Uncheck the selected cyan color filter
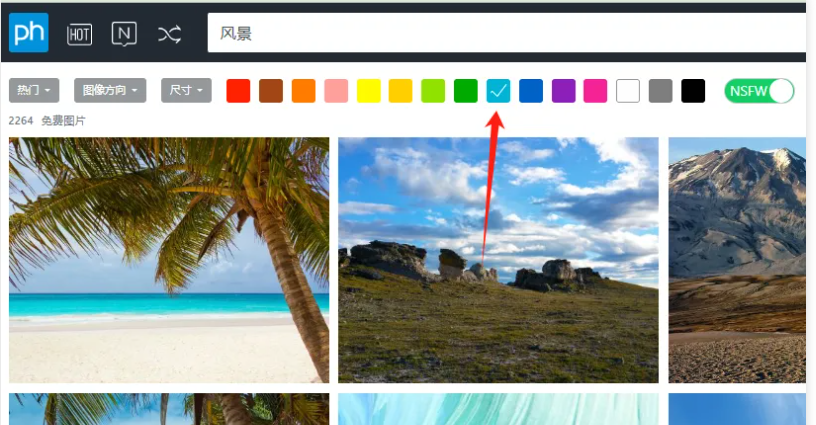 coord(498,91)
